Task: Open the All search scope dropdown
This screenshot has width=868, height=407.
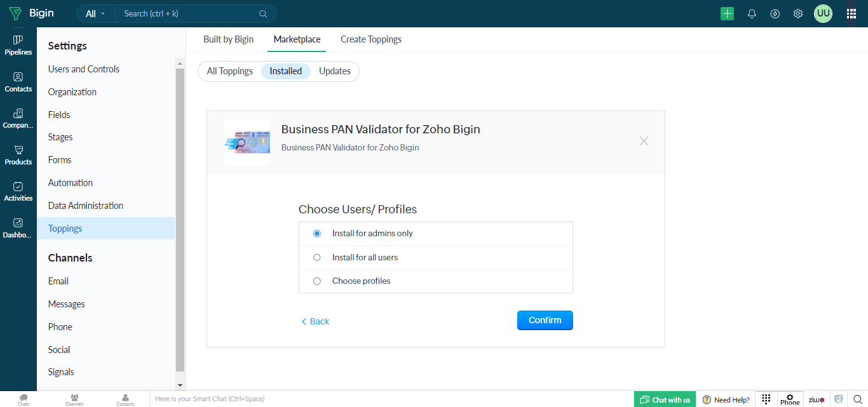Action: [x=95, y=13]
